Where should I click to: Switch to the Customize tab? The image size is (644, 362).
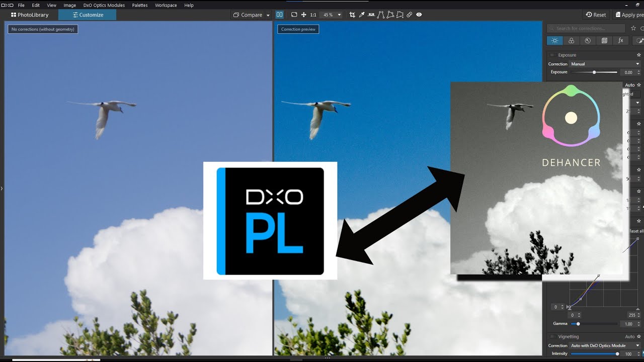[88, 15]
